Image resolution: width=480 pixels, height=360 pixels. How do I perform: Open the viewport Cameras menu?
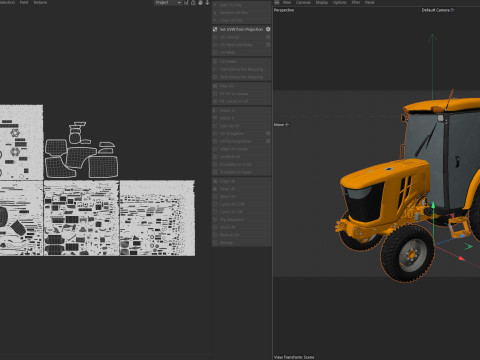coord(303,2)
